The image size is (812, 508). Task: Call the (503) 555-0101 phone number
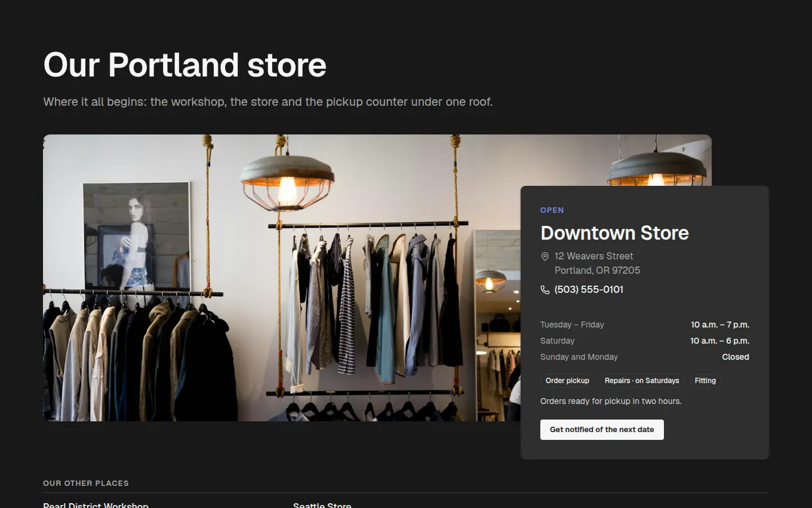589,289
